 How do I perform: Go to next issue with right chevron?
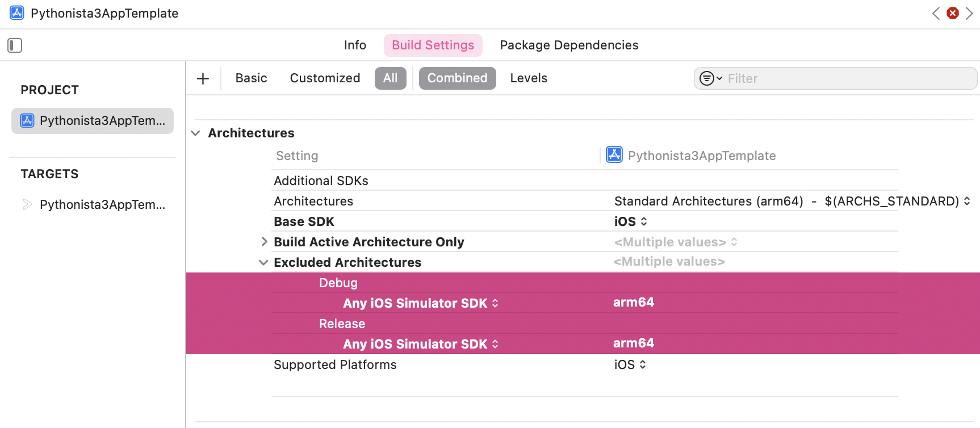pos(969,13)
